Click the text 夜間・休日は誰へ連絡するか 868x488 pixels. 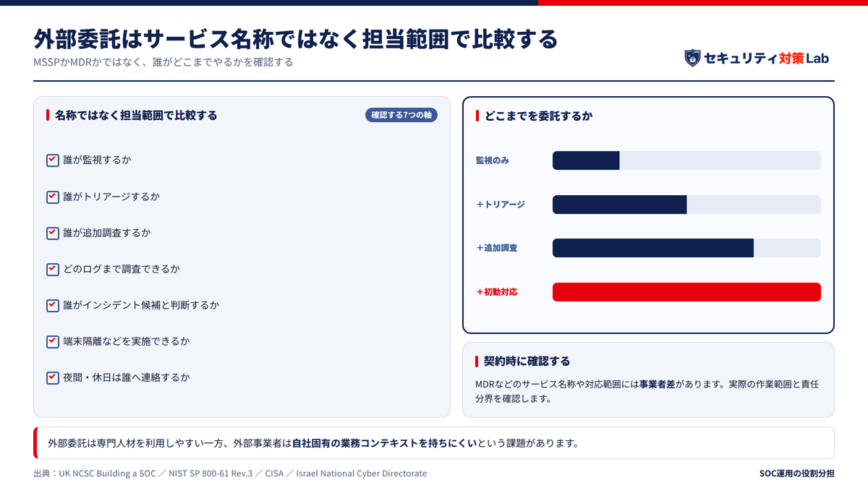(126, 377)
